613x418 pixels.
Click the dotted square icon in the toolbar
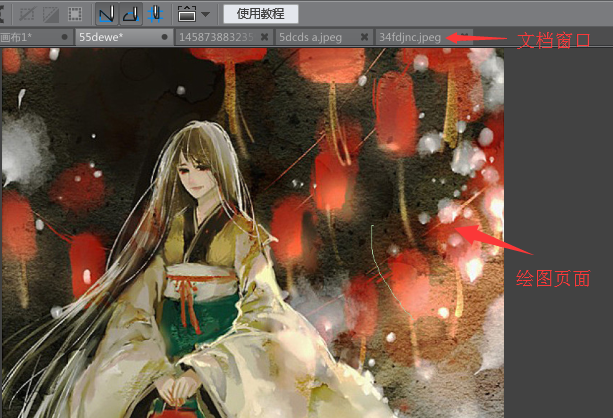[74, 14]
